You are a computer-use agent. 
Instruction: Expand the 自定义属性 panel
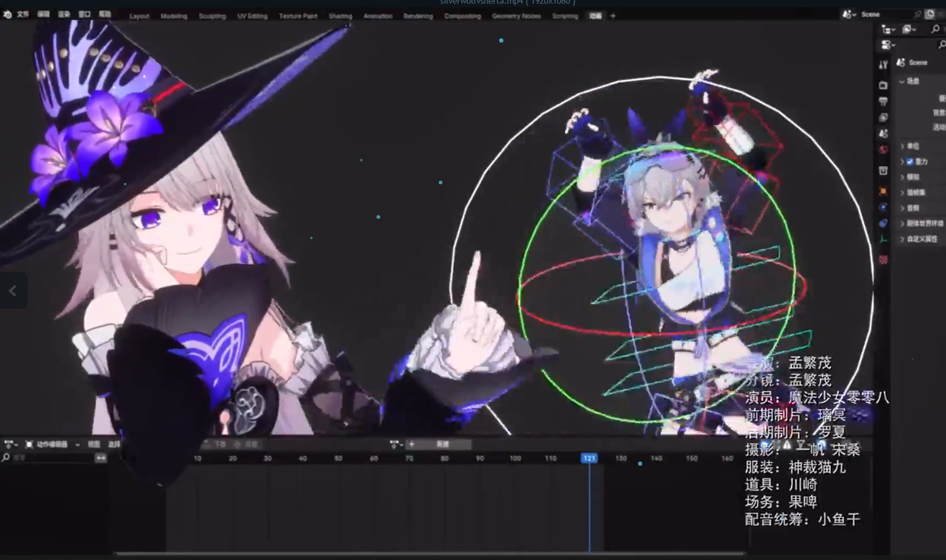[902, 239]
